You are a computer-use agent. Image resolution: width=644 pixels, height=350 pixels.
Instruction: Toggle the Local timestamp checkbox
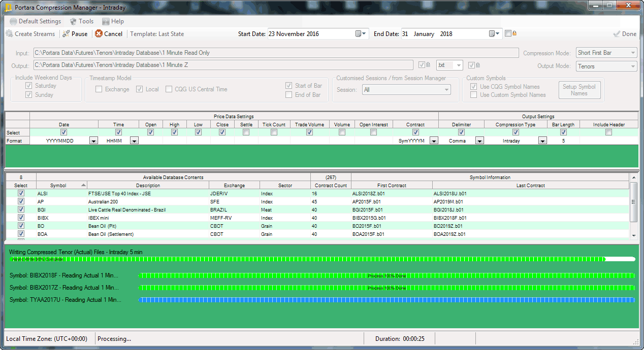tap(139, 89)
